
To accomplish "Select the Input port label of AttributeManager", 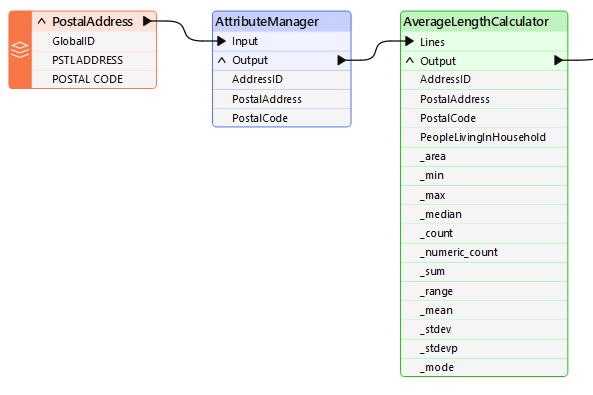I will point(245,41).
